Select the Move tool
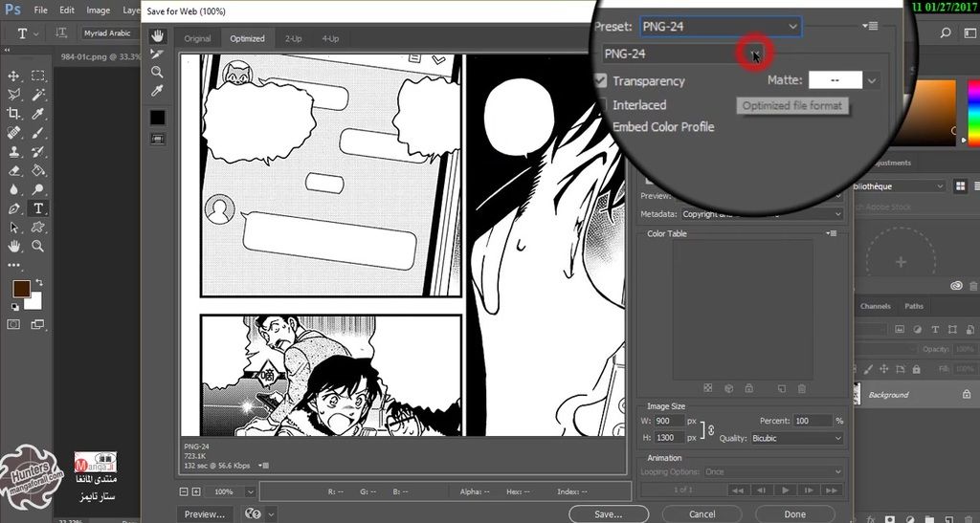Screen dimensions: 980x523 [x=13, y=76]
